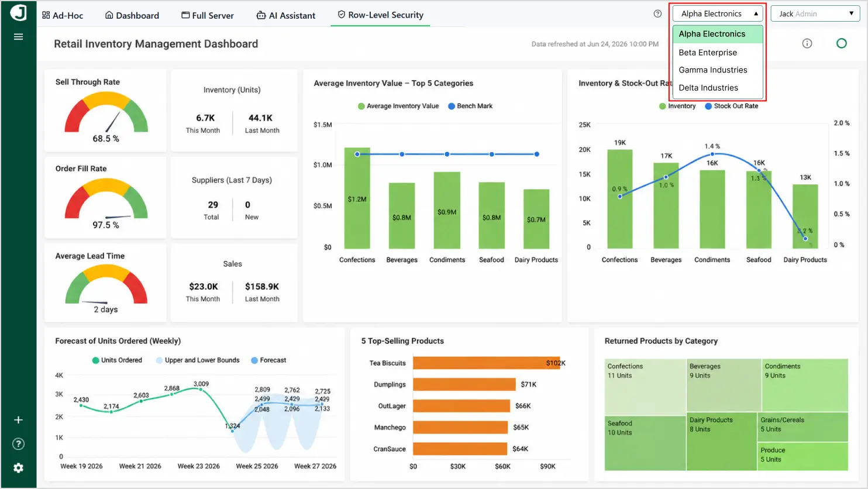Click the Data refreshed timestamp text
Image resolution: width=868 pixels, height=489 pixels.
(595, 44)
